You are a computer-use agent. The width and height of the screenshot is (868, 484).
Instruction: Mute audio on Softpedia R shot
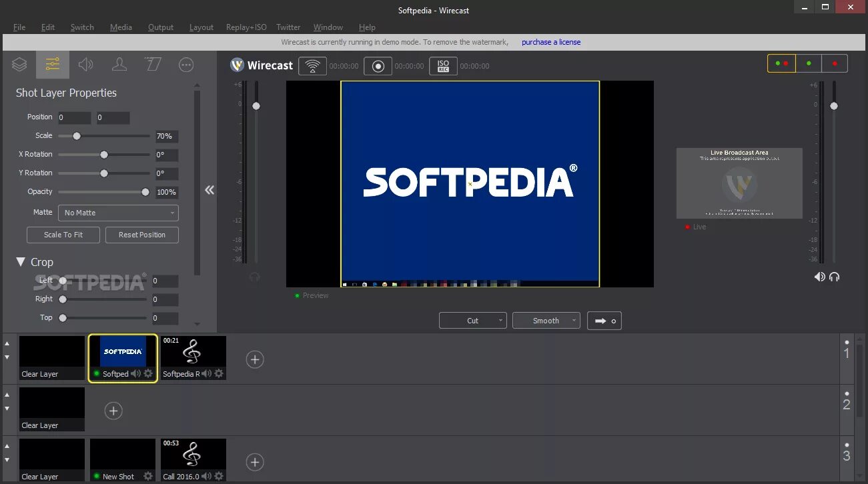point(206,373)
